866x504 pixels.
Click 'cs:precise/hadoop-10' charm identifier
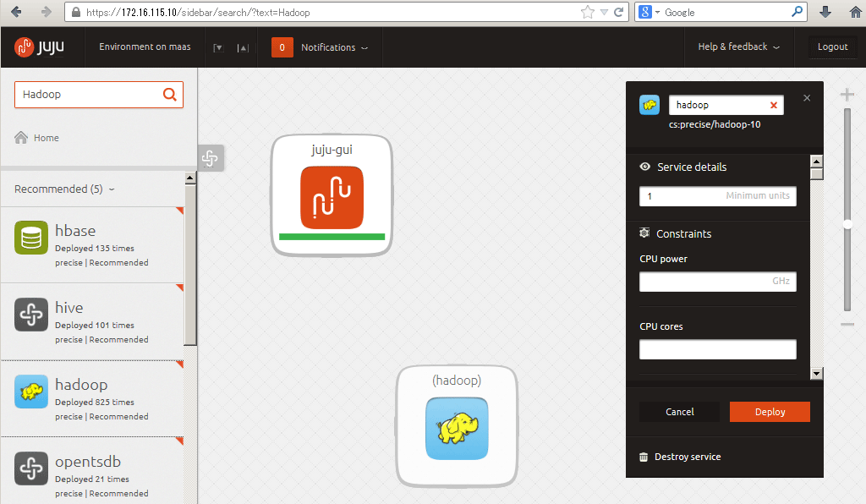(x=715, y=125)
